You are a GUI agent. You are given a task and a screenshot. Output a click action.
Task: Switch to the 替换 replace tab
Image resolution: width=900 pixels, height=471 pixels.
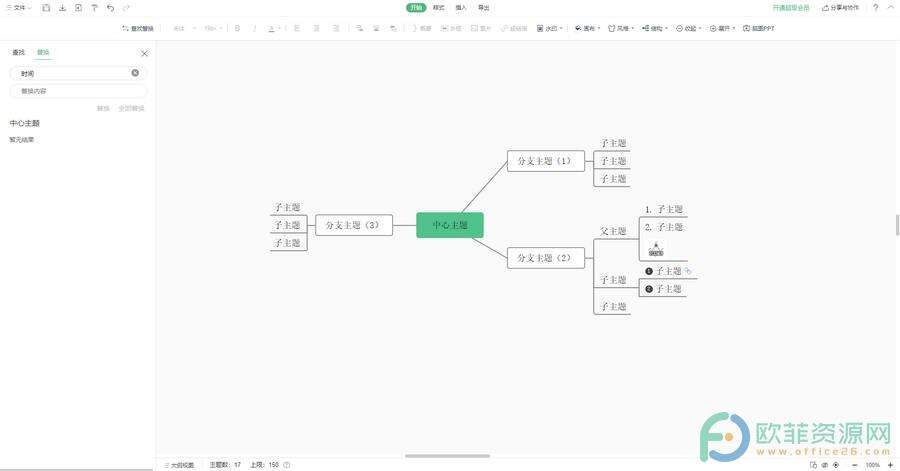point(43,52)
